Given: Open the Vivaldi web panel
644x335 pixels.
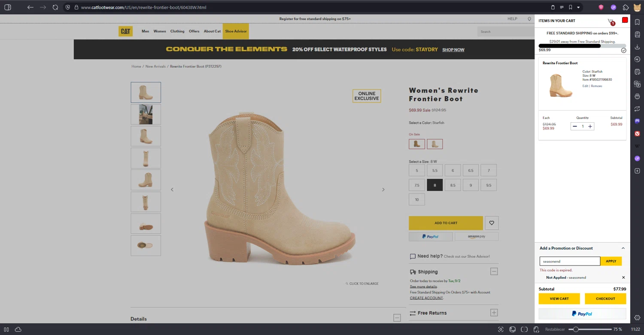Looking at the screenshot, I should click(638, 134).
